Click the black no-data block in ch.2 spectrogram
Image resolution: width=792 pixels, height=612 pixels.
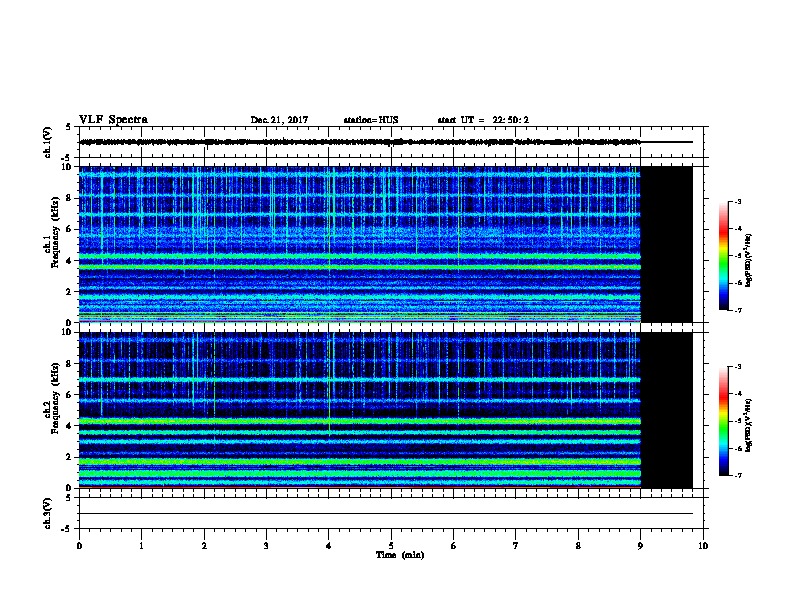pos(667,410)
